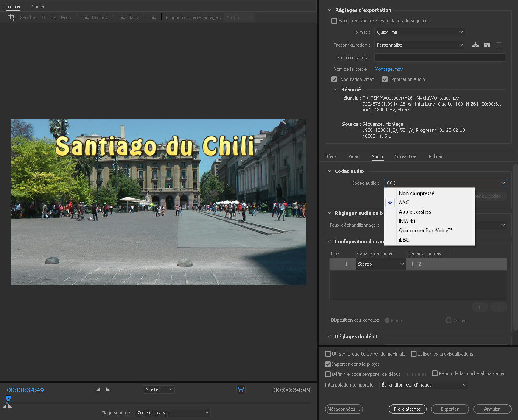518x420 pixels.
Task: Choose Apple Lossless from codec list
Action: click(414, 212)
